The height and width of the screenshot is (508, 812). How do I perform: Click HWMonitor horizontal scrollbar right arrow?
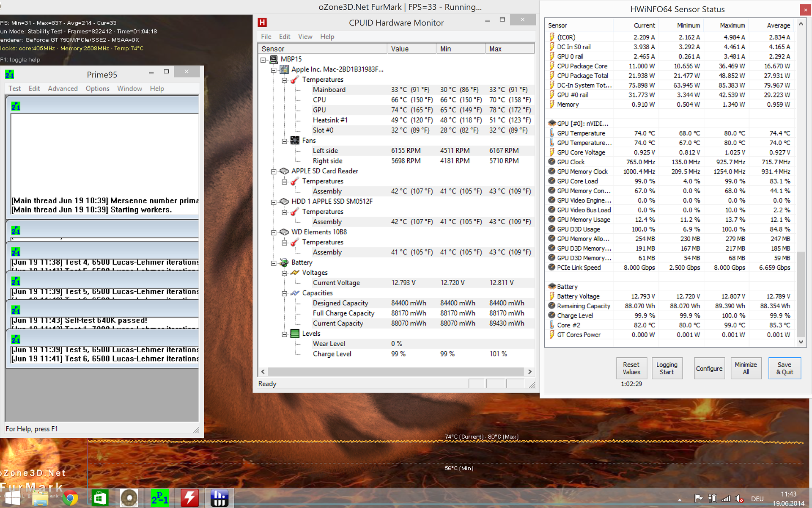[x=530, y=372]
